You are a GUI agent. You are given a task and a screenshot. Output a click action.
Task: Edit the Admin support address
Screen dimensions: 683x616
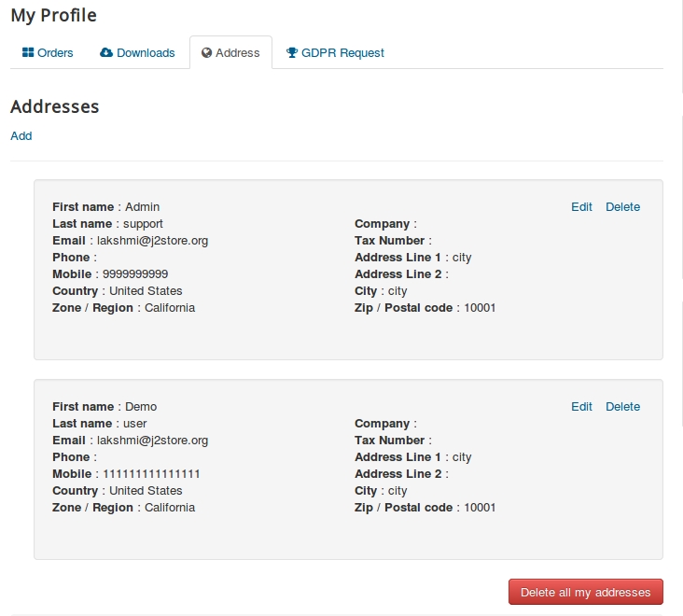(581, 207)
